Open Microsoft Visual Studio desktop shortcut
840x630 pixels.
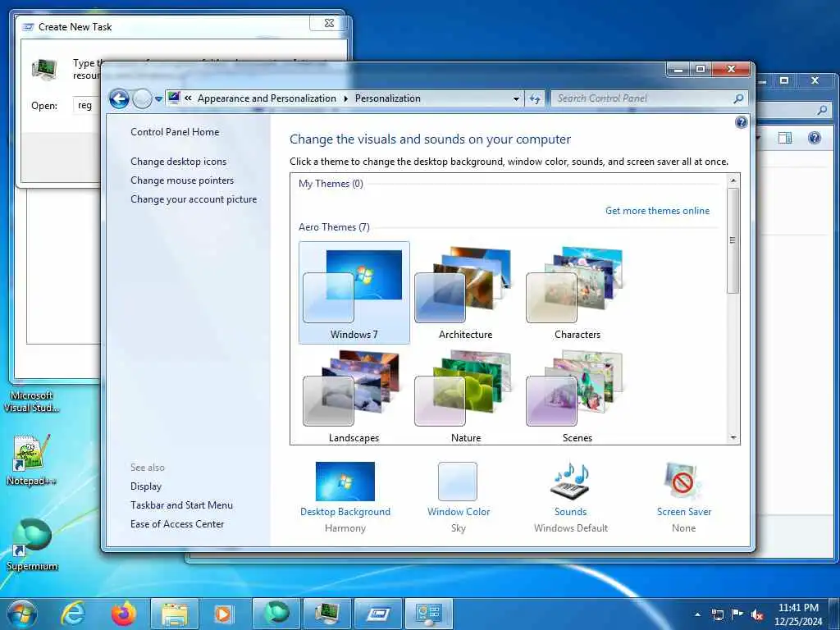click(x=31, y=401)
